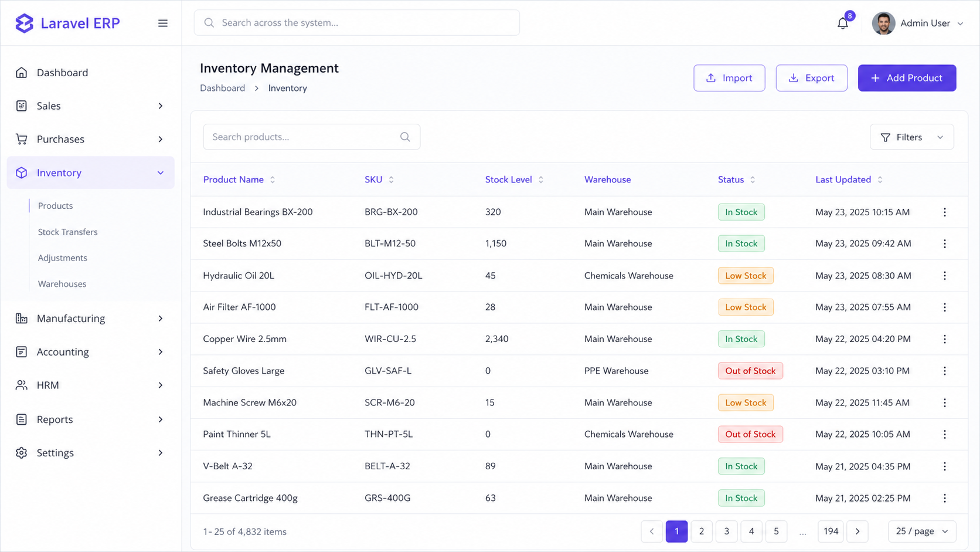980x552 pixels.
Task: Click the Manufacturing factory icon
Action: click(22, 318)
